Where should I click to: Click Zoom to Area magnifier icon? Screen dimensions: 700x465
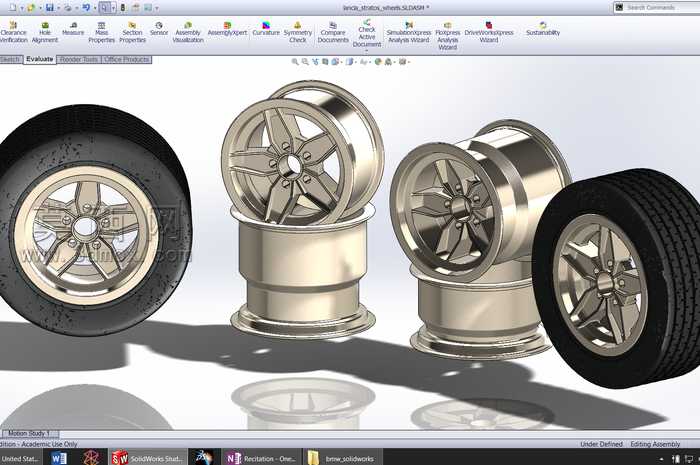click(x=305, y=62)
